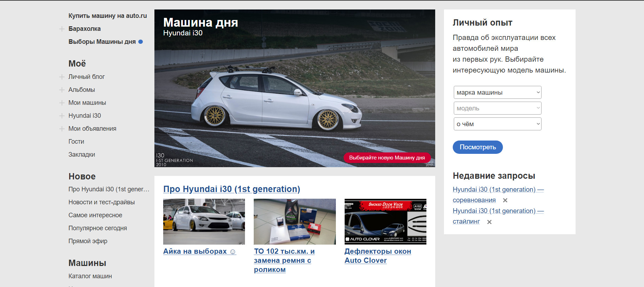
Task: Click the Hyundai i30 subtitle on banner
Action: tap(183, 33)
